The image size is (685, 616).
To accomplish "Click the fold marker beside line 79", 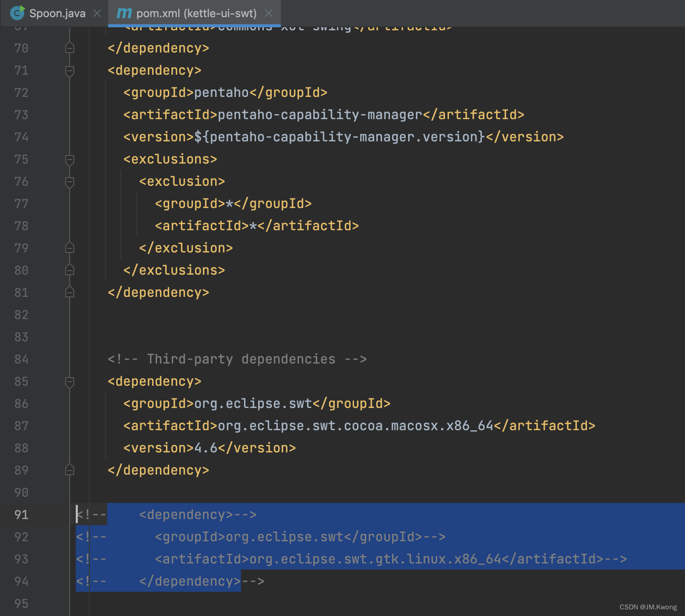I will 70,248.
